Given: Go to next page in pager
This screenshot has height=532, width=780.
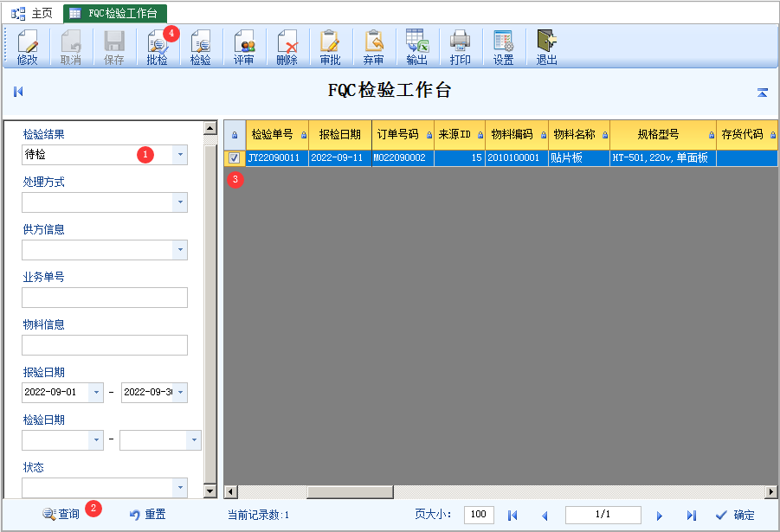Looking at the screenshot, I should pyautogui.click(x=659, y=516).
